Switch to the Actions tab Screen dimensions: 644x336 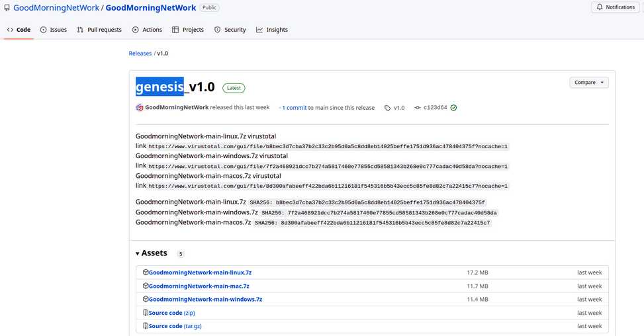pyautogui.click(x=147, y=30)
